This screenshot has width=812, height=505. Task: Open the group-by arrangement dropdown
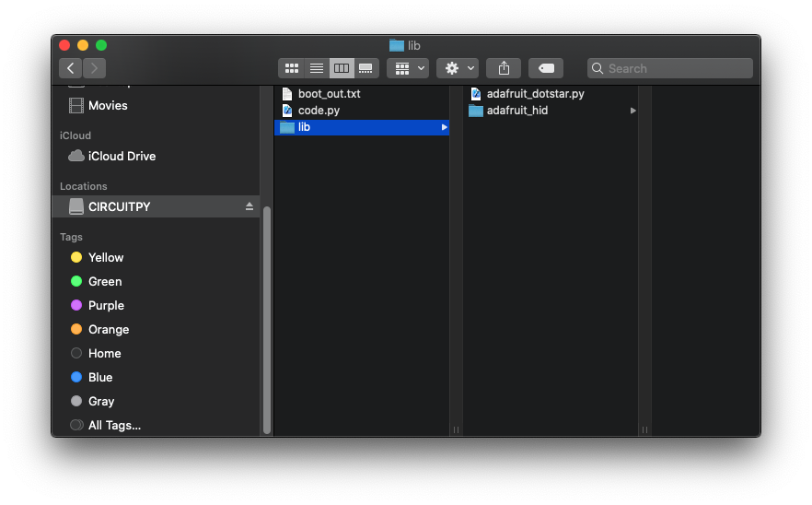(x=408, y=68)
